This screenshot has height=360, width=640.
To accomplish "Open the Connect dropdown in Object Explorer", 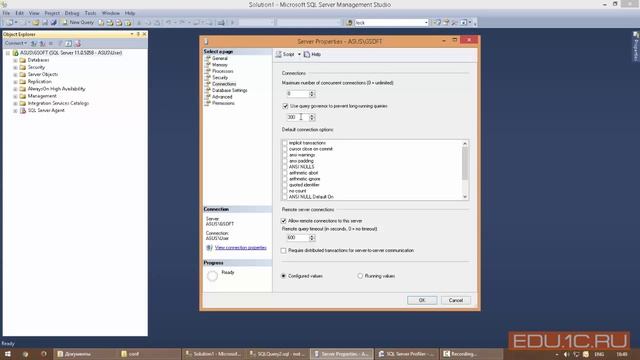I will pos(16,43).
